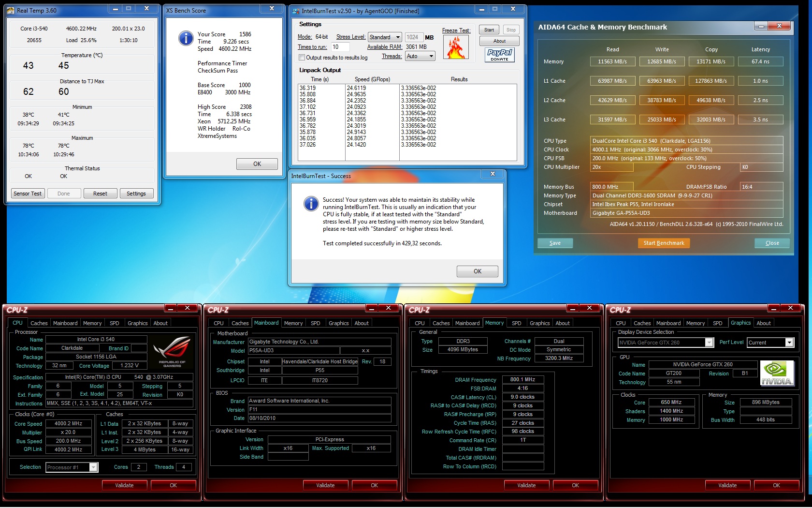Click OK in CPU-Z Graphics window
The height and width of the screenshot is (508, 812).
(x=776, y=485)
